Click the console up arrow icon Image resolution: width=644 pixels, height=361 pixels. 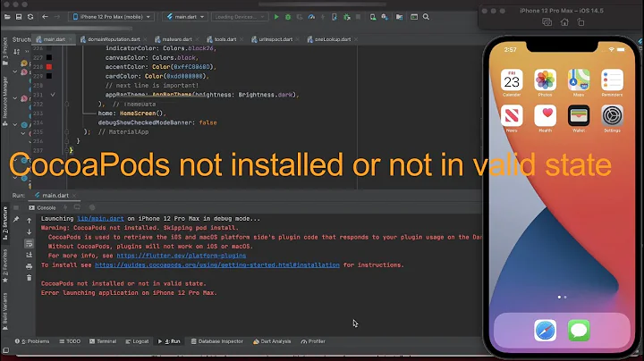(x=30, y=221)
